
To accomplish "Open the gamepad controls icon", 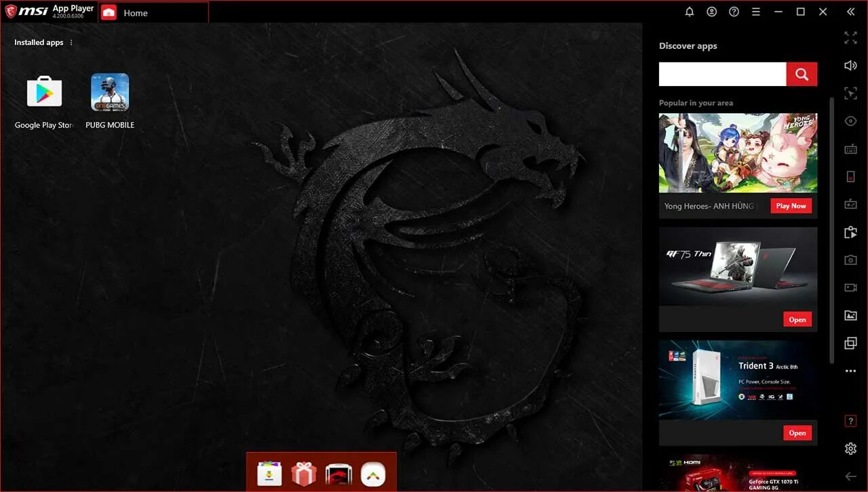I will click(x=850, y=204).
